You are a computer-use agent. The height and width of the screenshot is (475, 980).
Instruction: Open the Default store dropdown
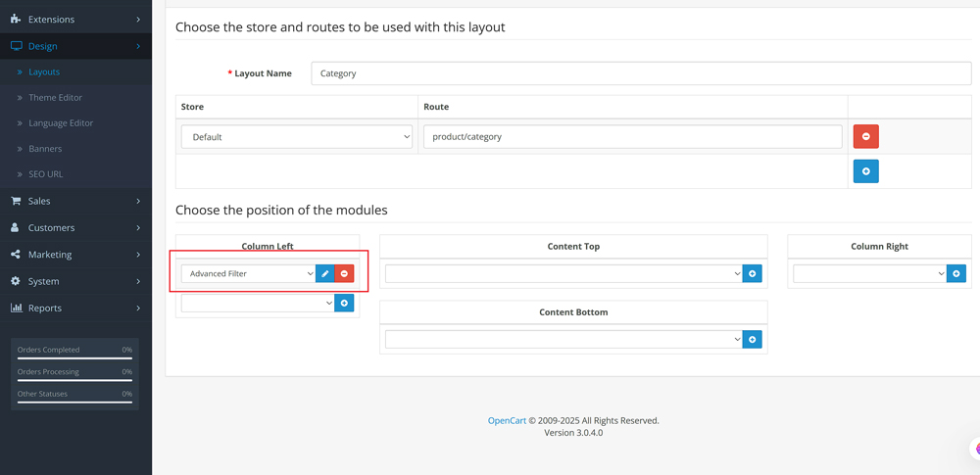[x=297, y=137]
